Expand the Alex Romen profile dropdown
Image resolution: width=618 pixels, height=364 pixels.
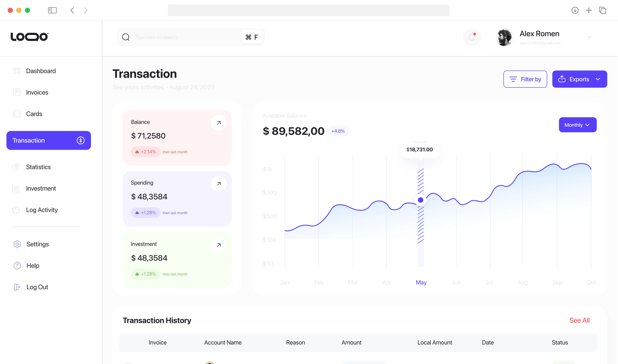[x=590, y=37]
